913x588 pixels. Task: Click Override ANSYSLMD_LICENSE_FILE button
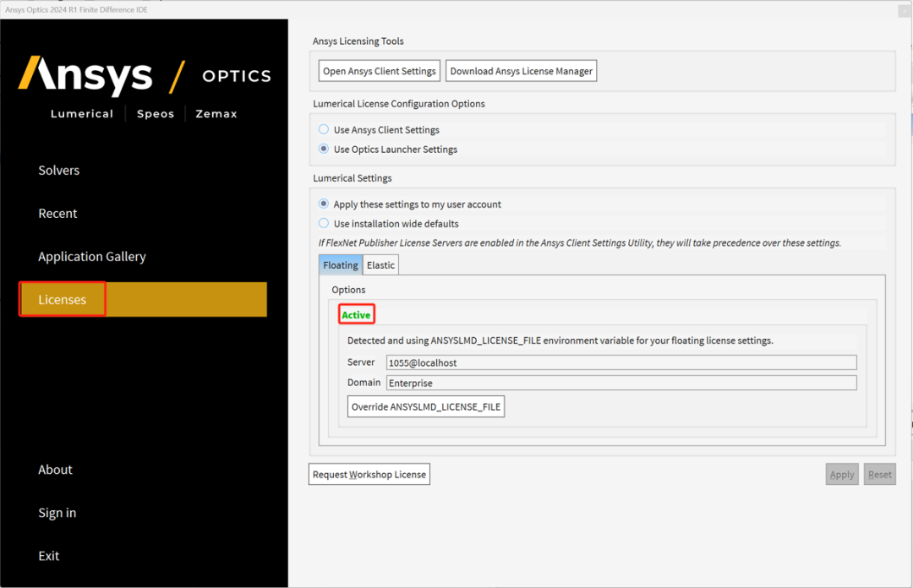click(426, 407)
